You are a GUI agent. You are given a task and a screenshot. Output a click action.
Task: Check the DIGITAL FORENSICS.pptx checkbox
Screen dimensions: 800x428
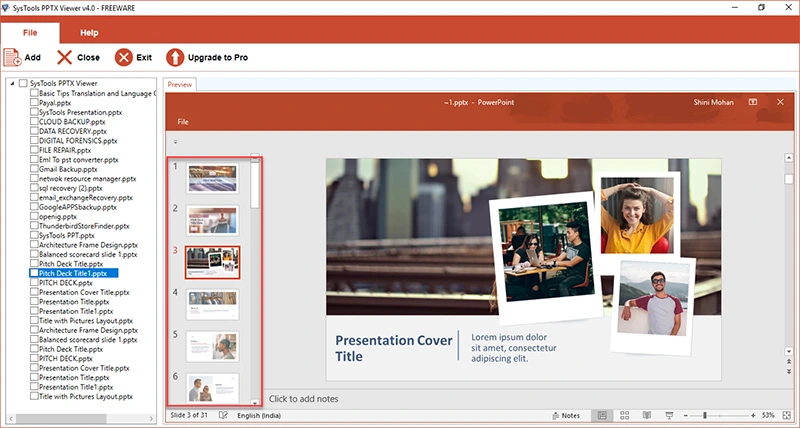click(x=34, y=140)
